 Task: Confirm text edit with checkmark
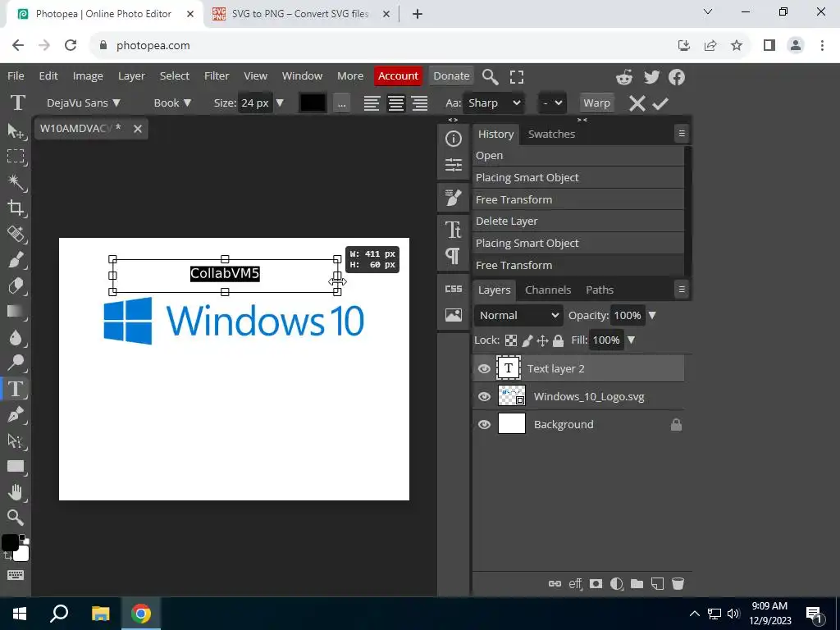[x=660, y=103]
